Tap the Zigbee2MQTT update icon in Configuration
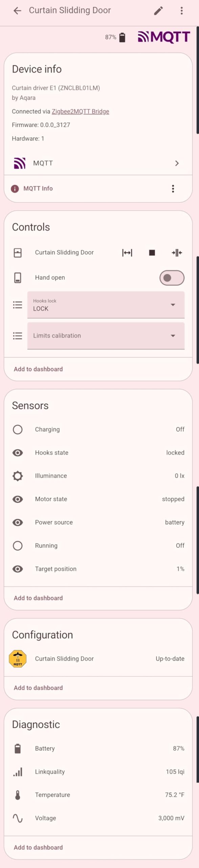Image resolution: width=199 pixels, height=868 pixels. 18,658
